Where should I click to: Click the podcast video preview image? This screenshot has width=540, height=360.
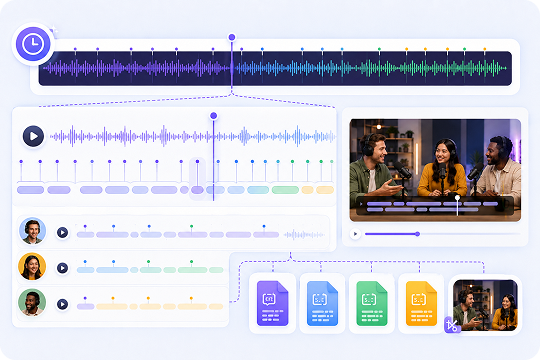435,170
